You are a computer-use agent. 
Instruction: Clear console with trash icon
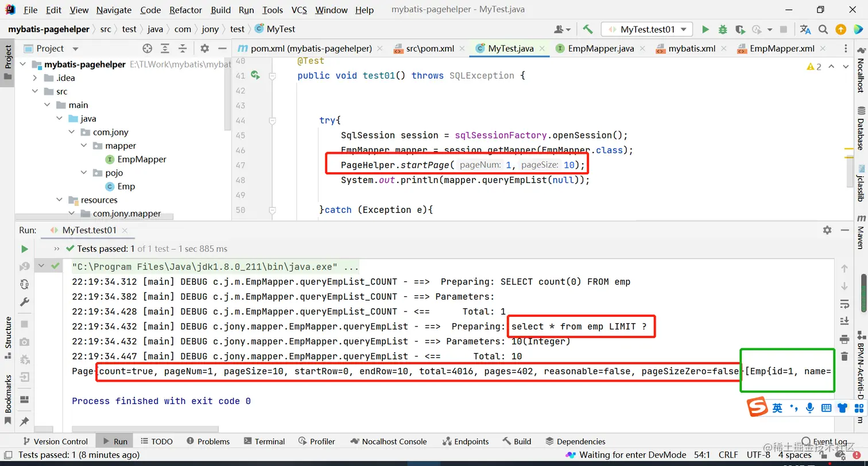(x=844, y=356)
